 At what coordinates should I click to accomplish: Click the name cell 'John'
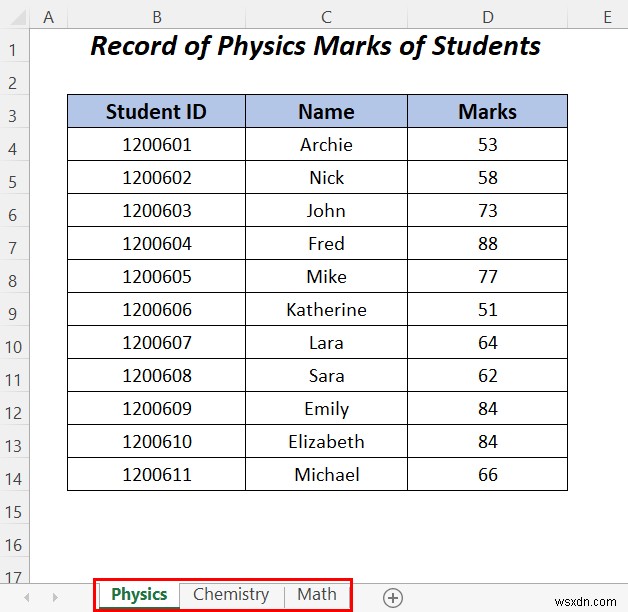pos(326,211)
